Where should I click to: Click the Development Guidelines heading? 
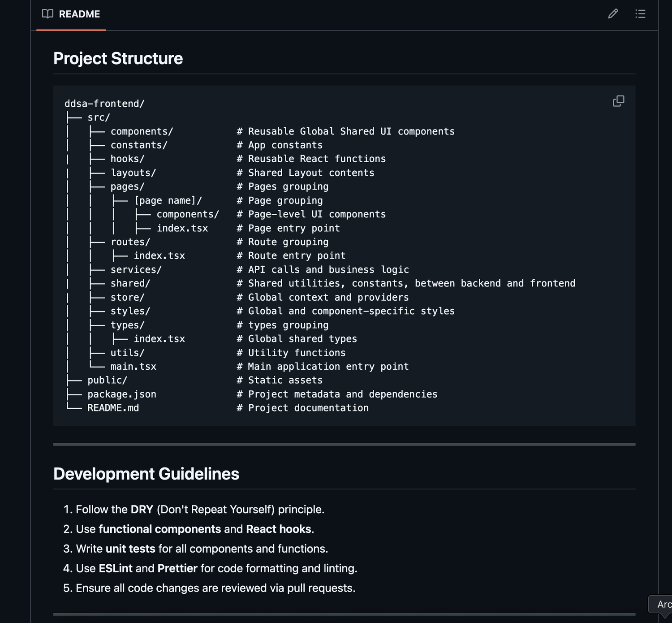tap(146, 474)
